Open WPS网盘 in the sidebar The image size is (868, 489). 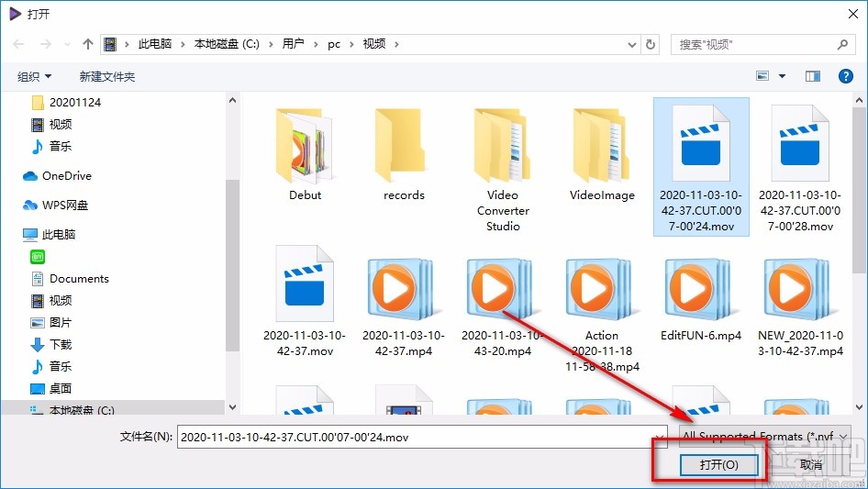pos(55,206)
